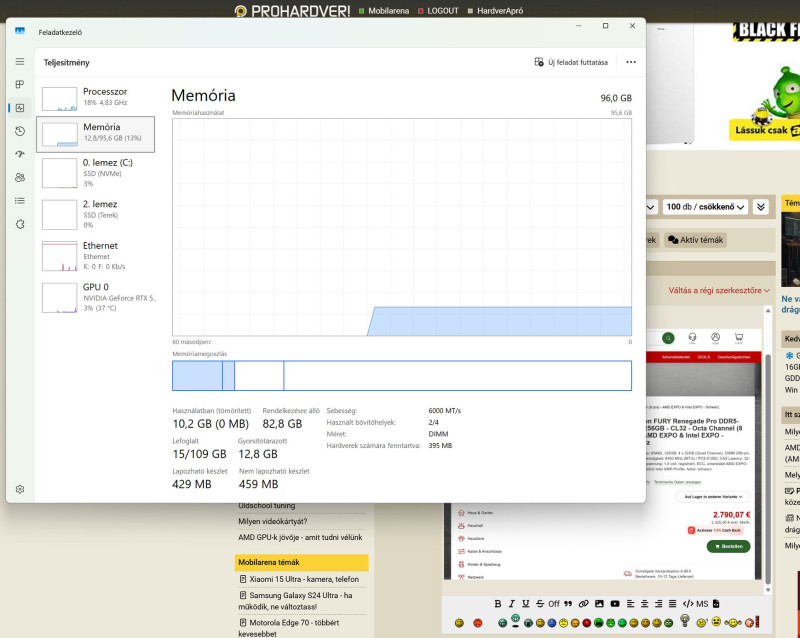
Task: Click the document source icon in editor toolbar
Action: [x=716, y=604]
